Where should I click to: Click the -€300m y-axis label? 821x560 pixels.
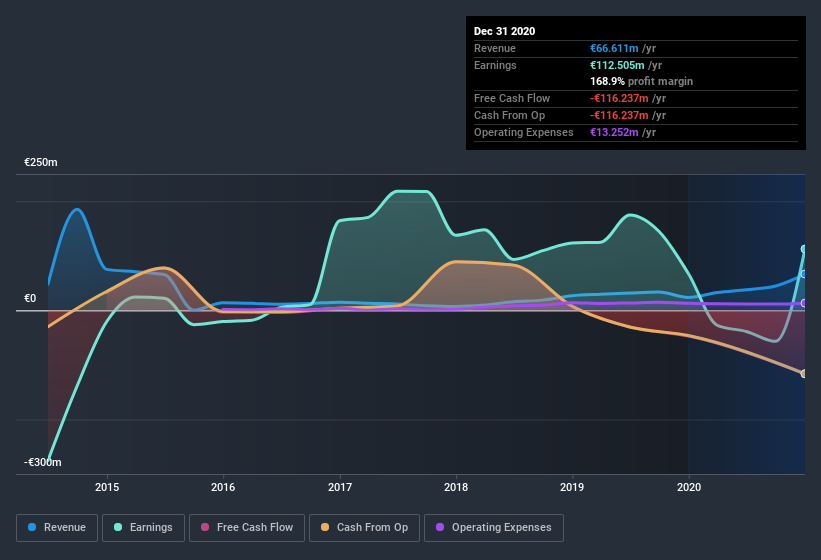click(x=42, y=463)
